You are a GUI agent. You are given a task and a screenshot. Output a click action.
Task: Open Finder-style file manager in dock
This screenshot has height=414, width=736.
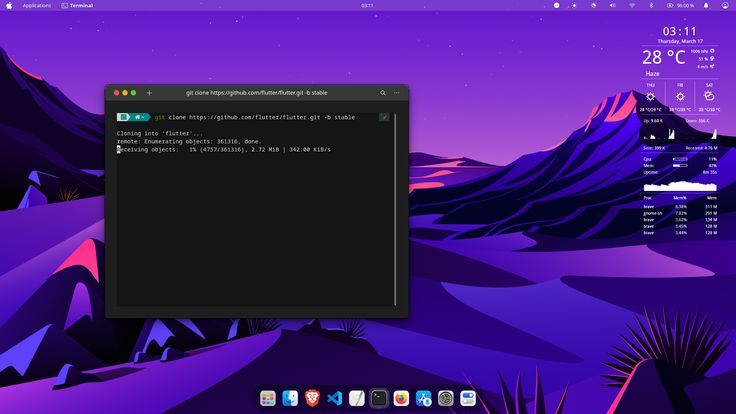click(x=290, y=399)
